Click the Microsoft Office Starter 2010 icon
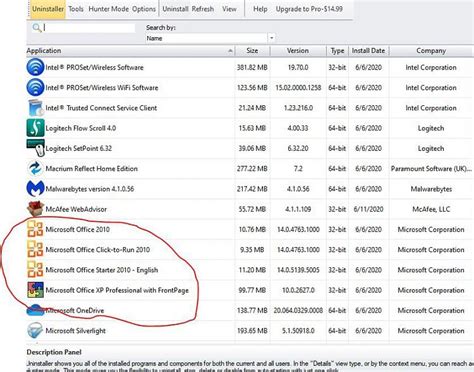The width and height of the screenshot is (474, 372). (x=35, y=270)
